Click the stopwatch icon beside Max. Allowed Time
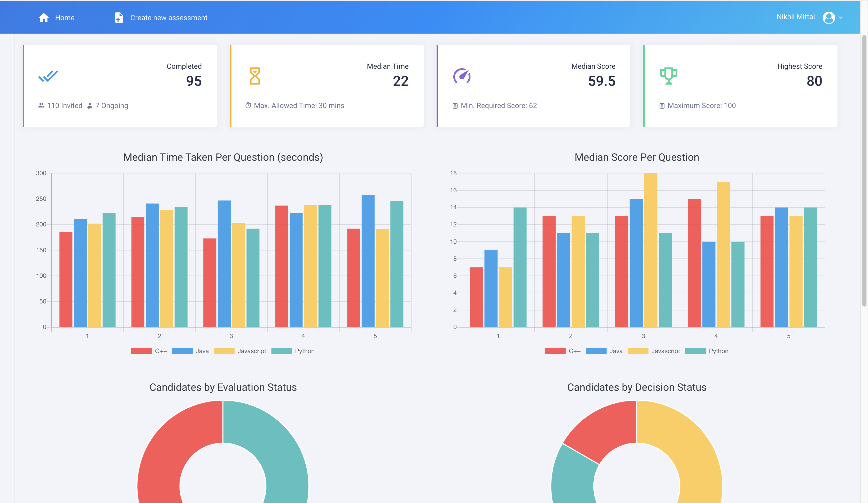This screenshot has width=868, height=503. (x=248, y=106)
